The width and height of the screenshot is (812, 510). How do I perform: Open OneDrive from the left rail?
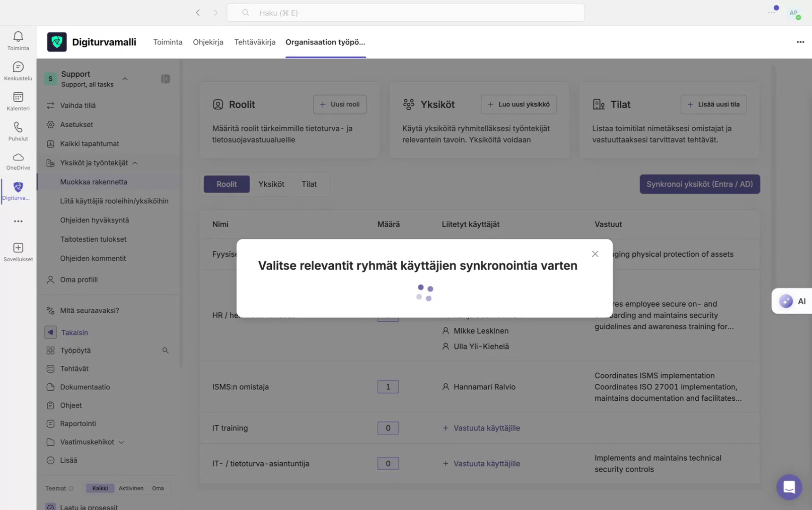click(17, 161)
